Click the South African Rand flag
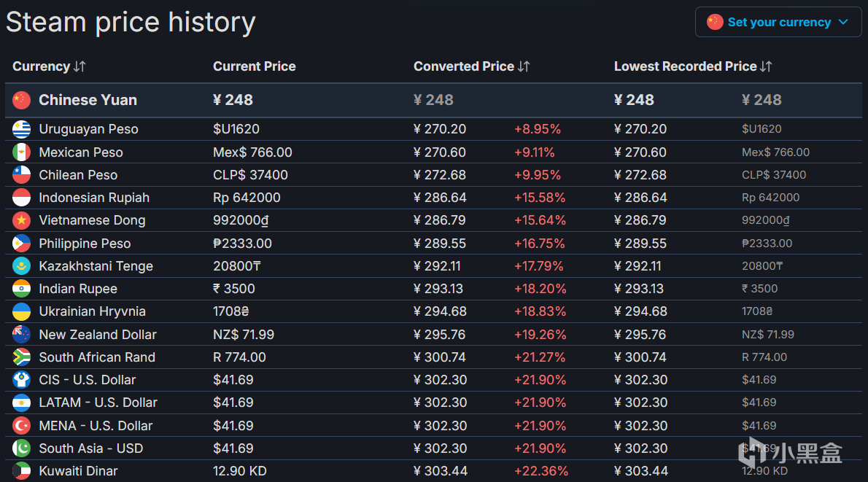Screen dimensions: 868x482 click(21, 357)
